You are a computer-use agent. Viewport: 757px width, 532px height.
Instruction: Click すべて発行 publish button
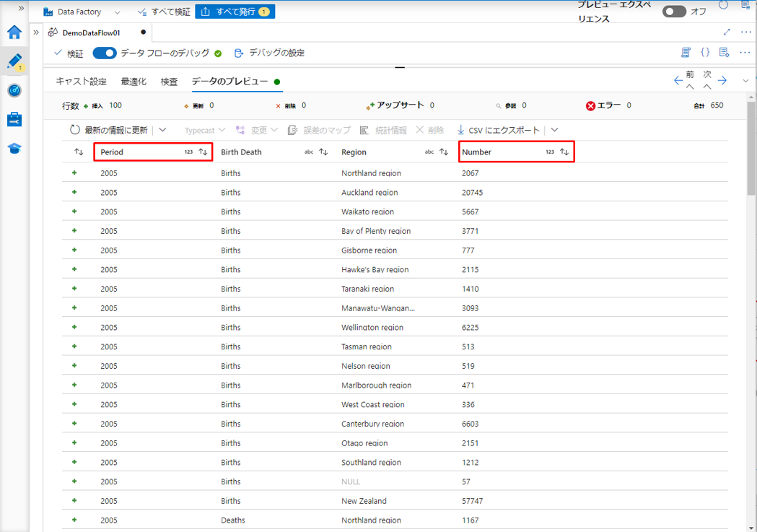(x=235, y=12)
